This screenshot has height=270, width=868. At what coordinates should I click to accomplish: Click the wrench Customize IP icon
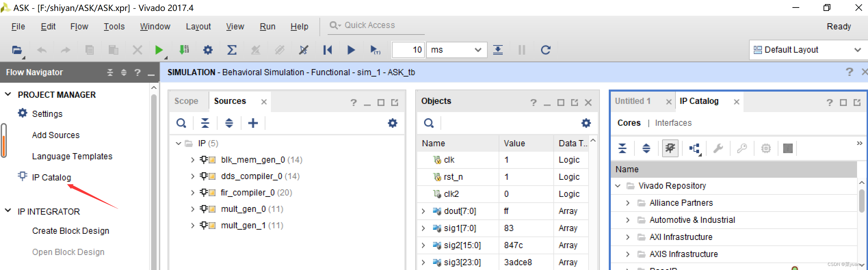(718, 148)
